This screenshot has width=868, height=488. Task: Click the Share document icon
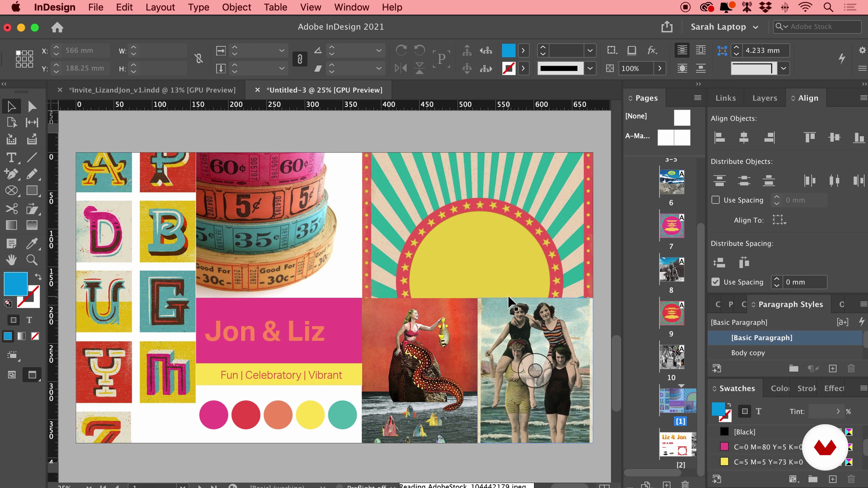(x=667, y=27)
